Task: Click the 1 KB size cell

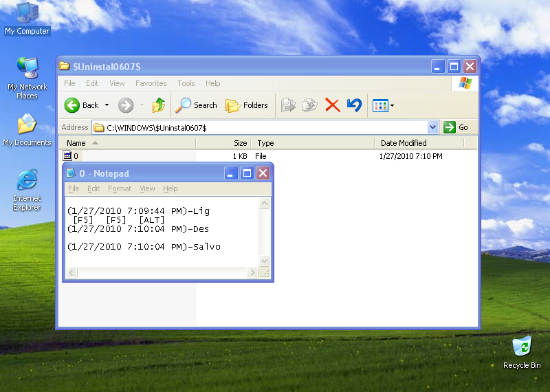Action: pyautogui.click(x=240, y=156)
